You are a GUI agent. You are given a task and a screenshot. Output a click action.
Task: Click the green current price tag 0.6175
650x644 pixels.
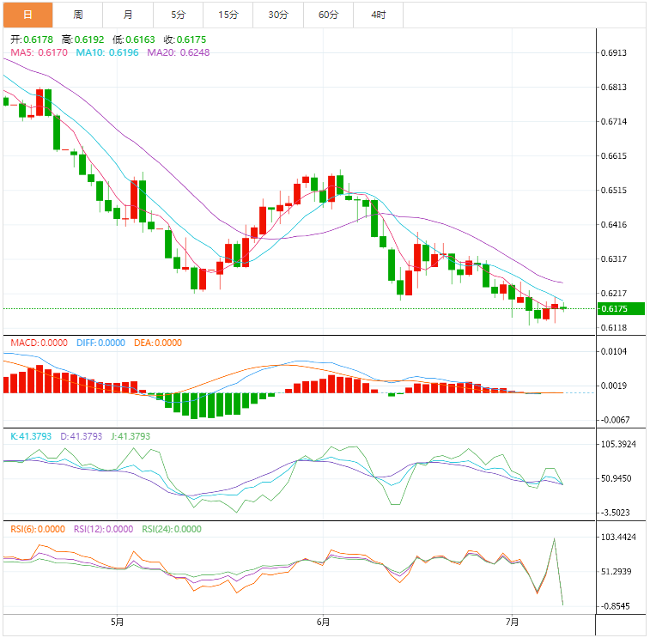point(621,309)
